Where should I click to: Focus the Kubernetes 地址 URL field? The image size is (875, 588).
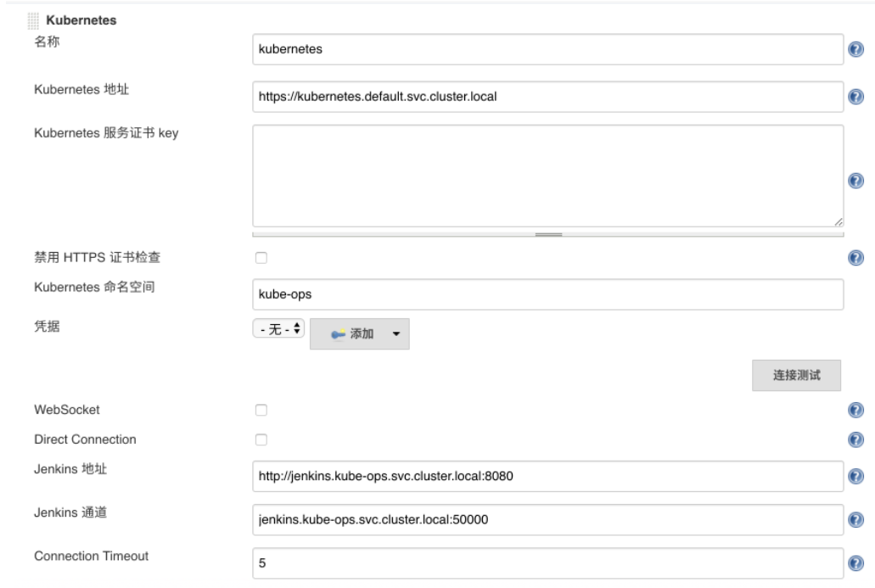[x=548, y=97]
